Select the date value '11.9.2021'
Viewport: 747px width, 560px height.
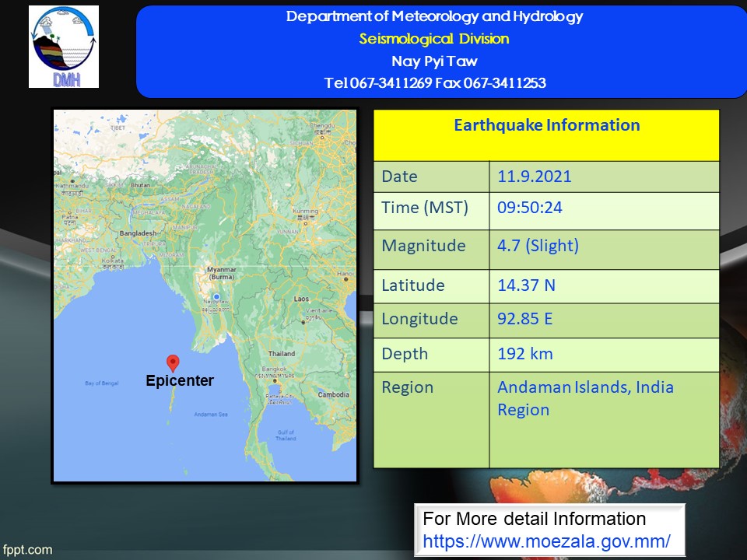click(534, 177)
